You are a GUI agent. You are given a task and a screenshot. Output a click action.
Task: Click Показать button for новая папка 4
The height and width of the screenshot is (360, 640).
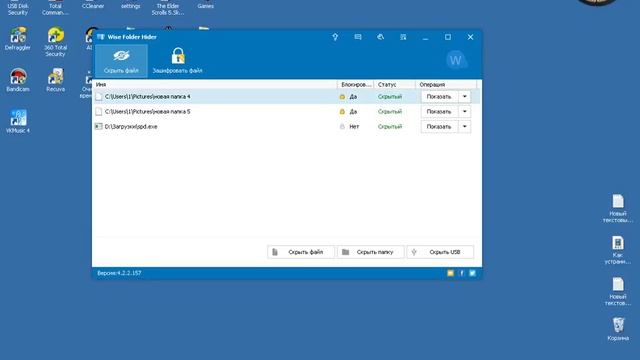point(439,97)
